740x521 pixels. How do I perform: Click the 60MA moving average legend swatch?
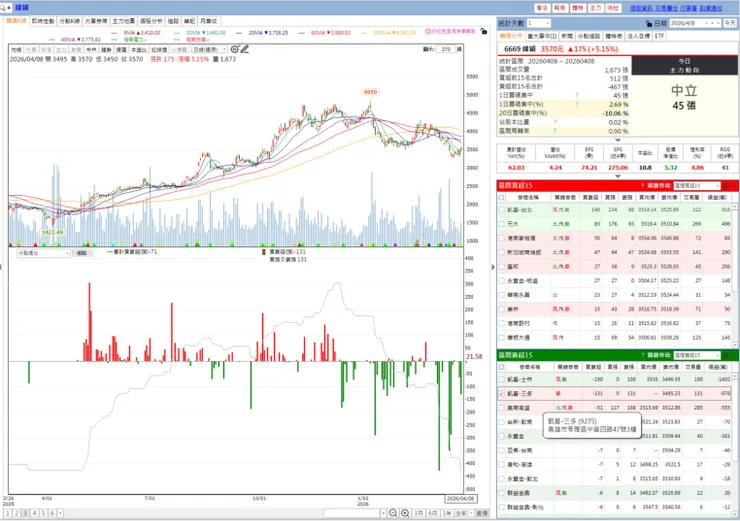[302, 33]
